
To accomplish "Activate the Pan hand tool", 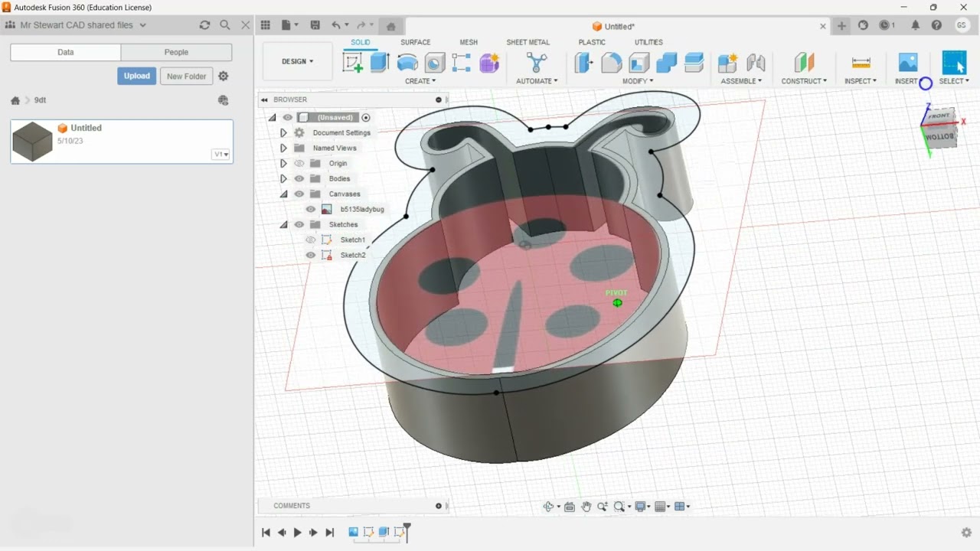I will [x=586, y=507].
